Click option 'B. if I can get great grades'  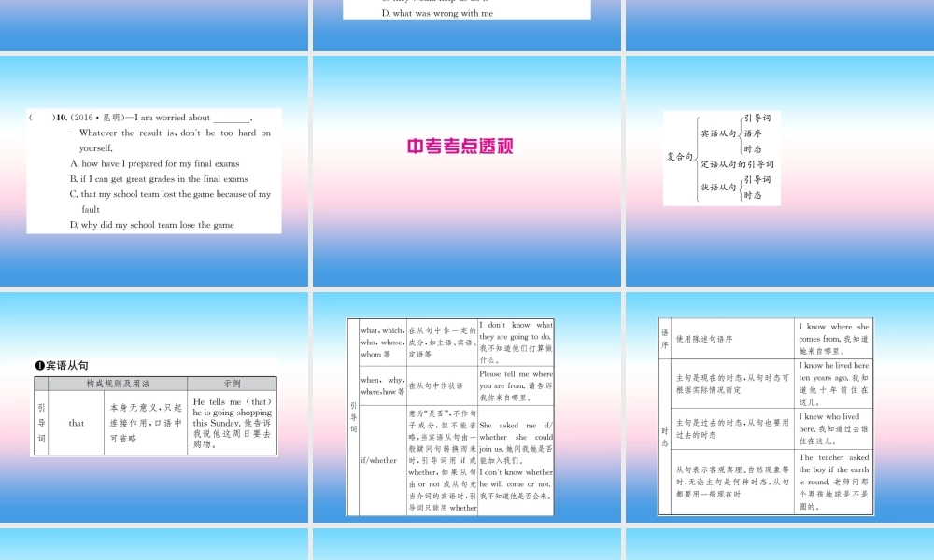pyautogui.click(x=159, y=179)
